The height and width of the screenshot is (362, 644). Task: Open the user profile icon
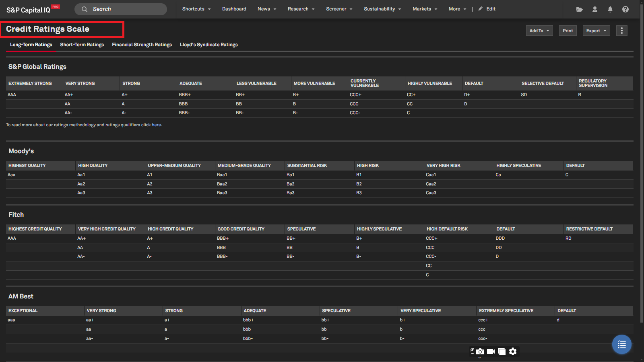tap(594, 9)
